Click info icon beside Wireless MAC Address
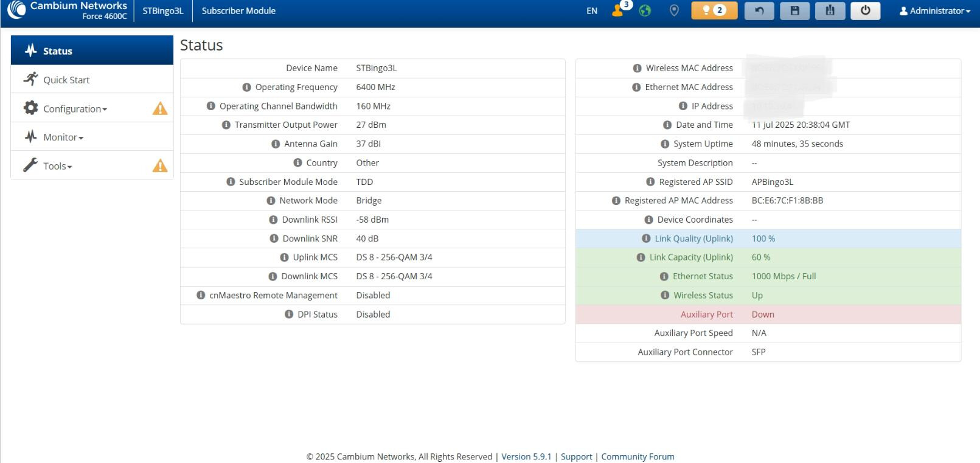 (637, 68)
